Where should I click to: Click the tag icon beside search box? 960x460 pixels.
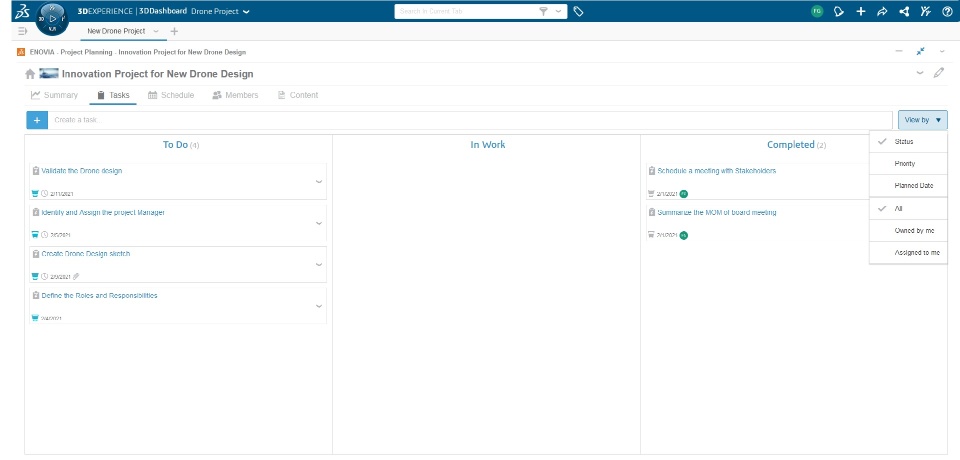tap(578, 11)
